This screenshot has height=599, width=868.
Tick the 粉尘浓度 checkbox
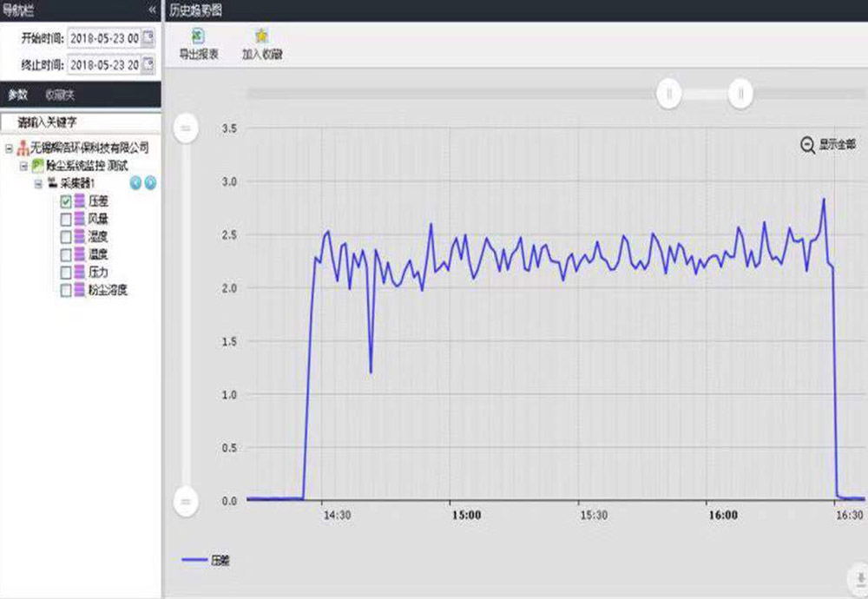66,292
